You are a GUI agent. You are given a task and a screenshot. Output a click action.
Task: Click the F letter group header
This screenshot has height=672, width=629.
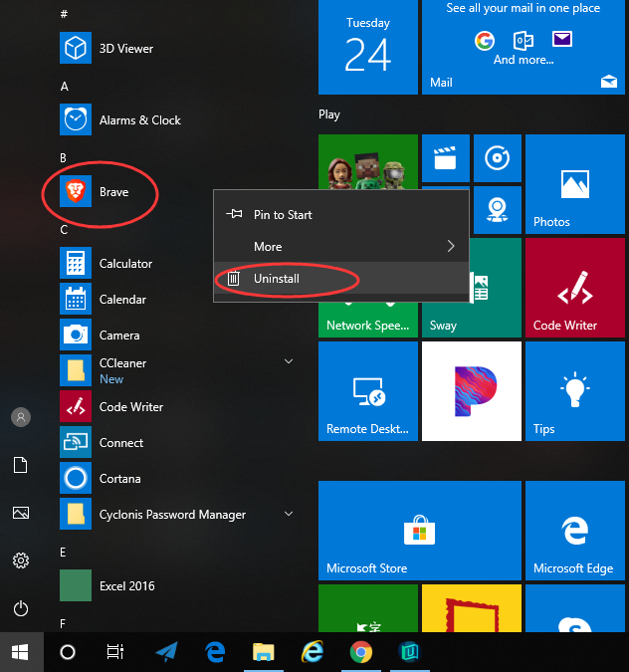tap(63, 623)
